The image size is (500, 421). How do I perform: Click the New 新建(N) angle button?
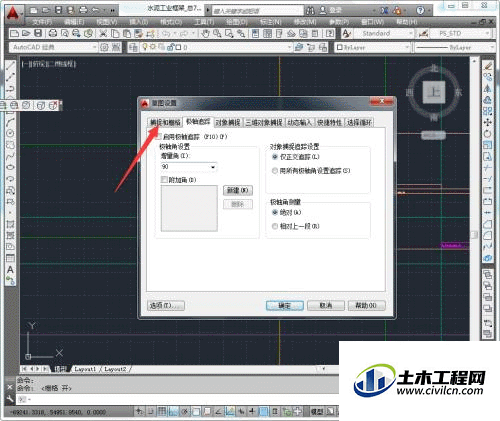(238, 190)
